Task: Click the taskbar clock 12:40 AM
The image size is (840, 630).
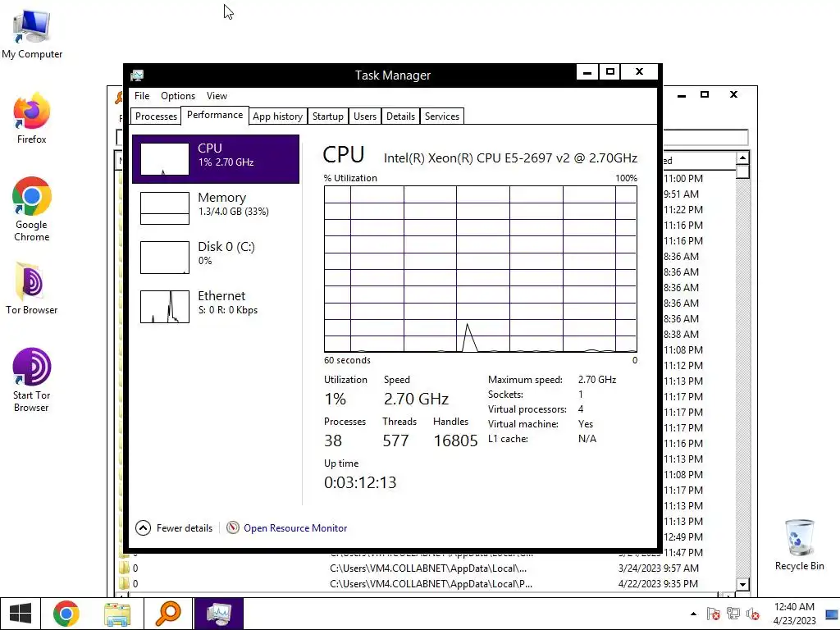Action: coord(794,614)
